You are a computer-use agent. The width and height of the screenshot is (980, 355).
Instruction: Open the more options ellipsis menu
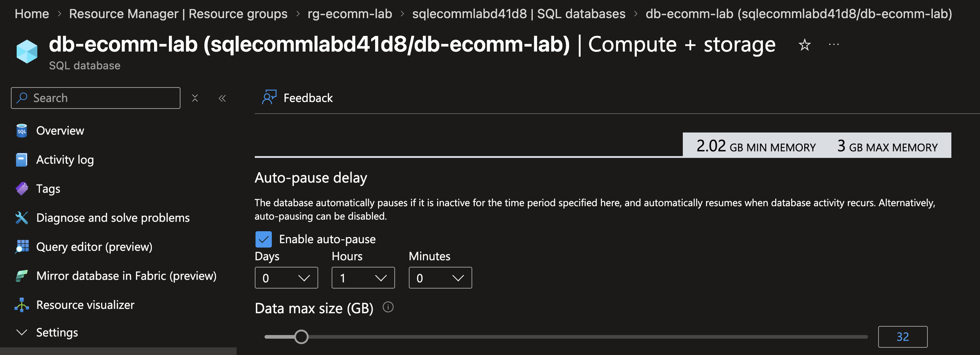(x=834, y=45)
